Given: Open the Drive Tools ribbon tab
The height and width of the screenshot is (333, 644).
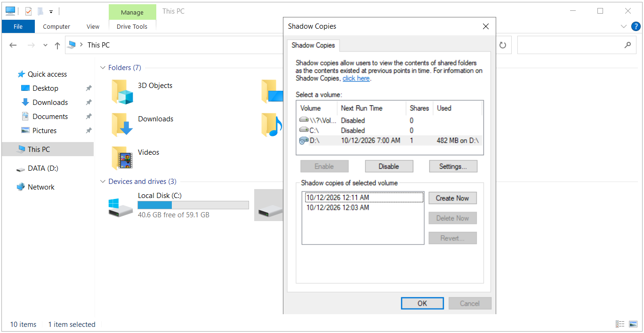Looking at the screenshot, I should [132, 27].
